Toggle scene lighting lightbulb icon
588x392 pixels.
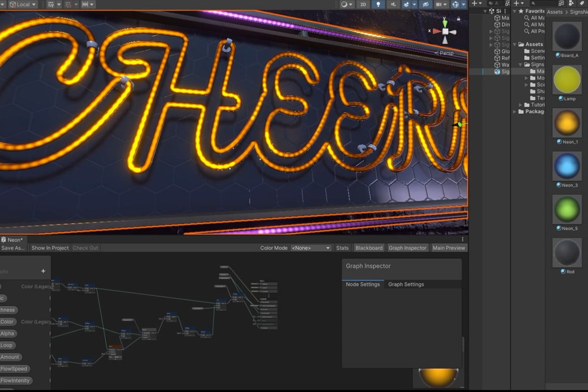click(378, 5)
